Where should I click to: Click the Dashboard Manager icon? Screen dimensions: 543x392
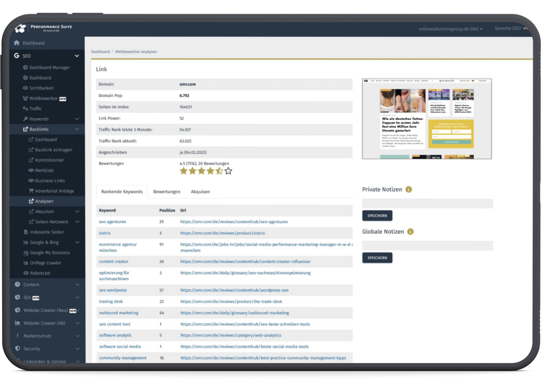click(25, 67)
